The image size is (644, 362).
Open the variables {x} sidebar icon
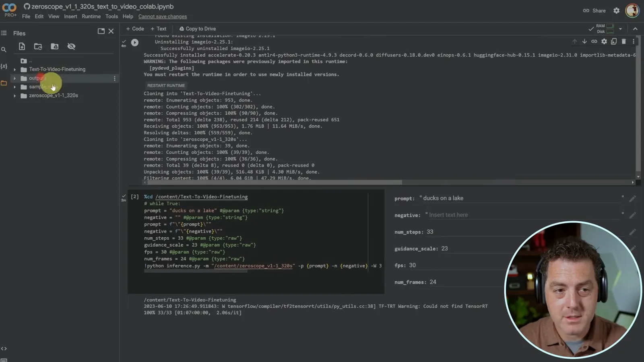coord(4,66)
